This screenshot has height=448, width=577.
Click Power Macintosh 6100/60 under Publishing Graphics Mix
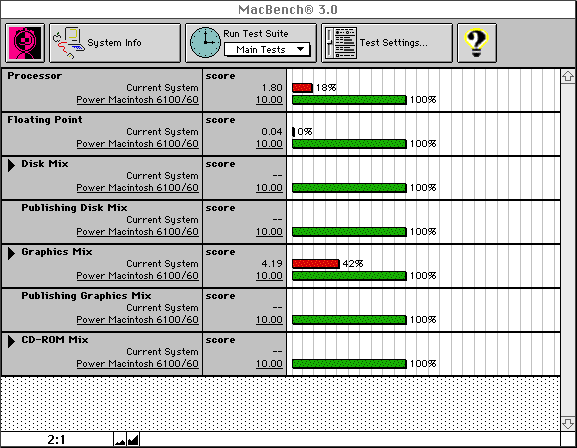[x=137, y=320]
